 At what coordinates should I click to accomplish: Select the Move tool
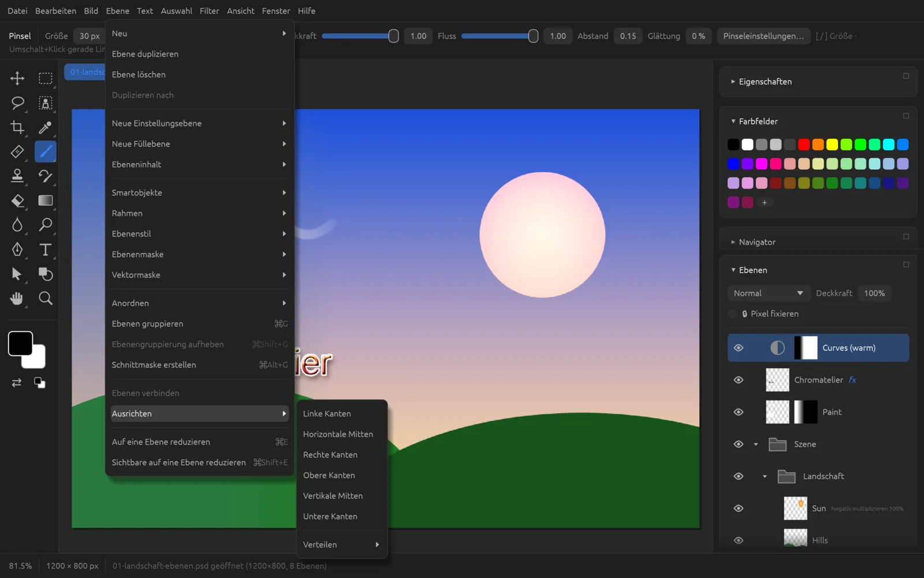(x=17, y=78)
